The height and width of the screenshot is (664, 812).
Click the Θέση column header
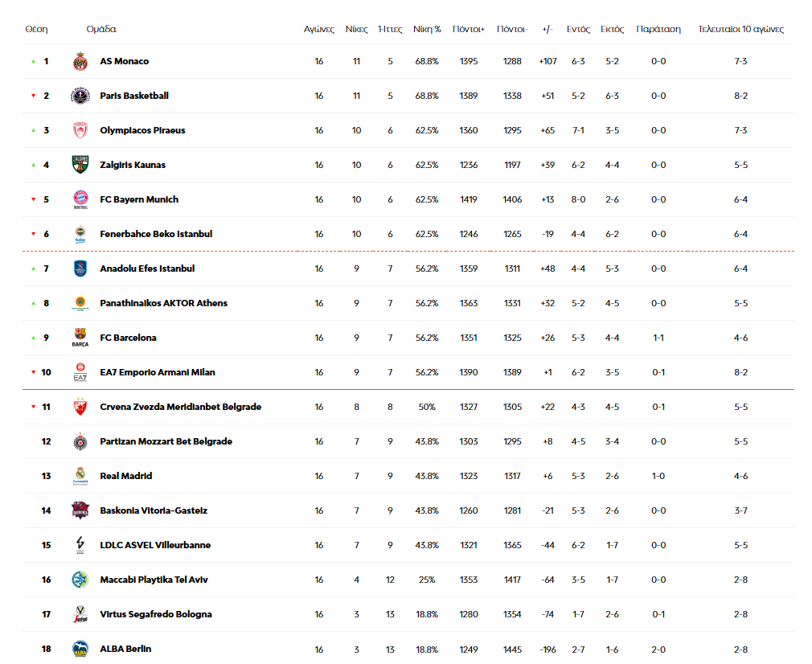tap(36, 29)
